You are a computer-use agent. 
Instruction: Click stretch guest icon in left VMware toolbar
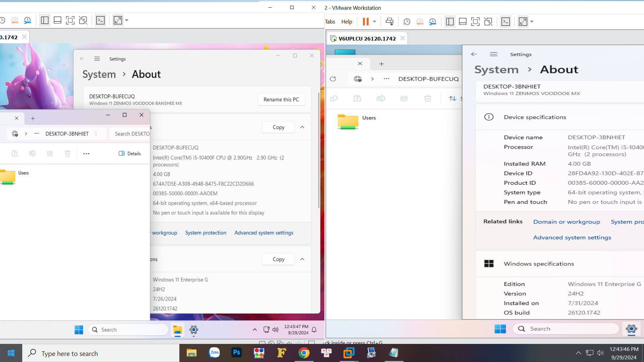click(118, 20)
